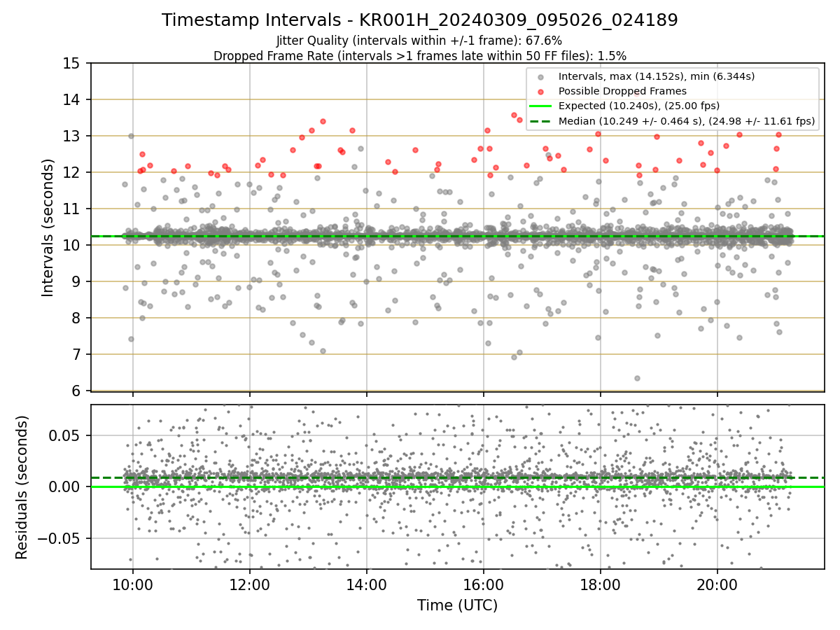Click the '14' y-axis tick label
This screenshot has height=630, width=840.
click(x=73, y=99)
